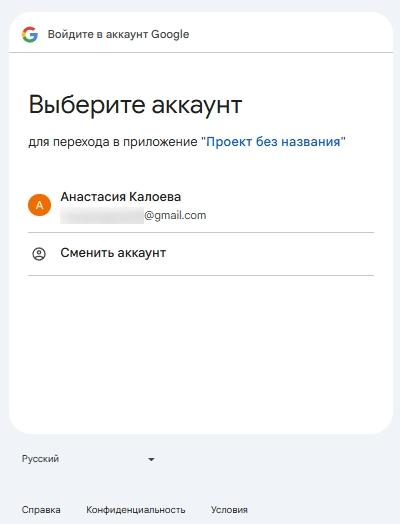Click the opening quote before Проект
This screenshot has width=400, height=524.
203,139
